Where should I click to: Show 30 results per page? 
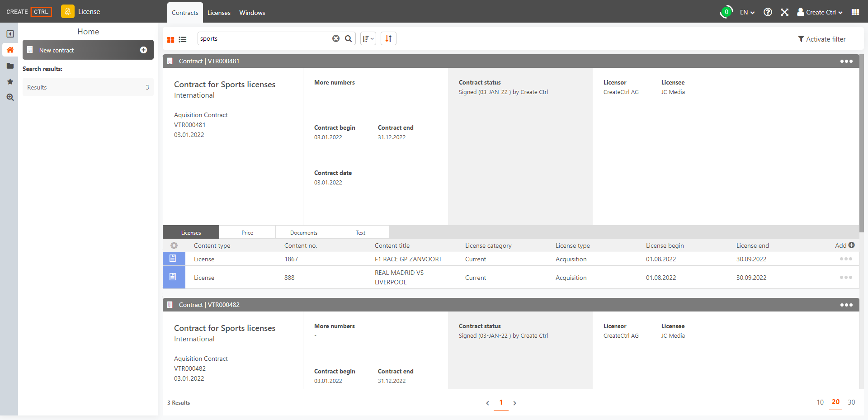pos(851,402)
